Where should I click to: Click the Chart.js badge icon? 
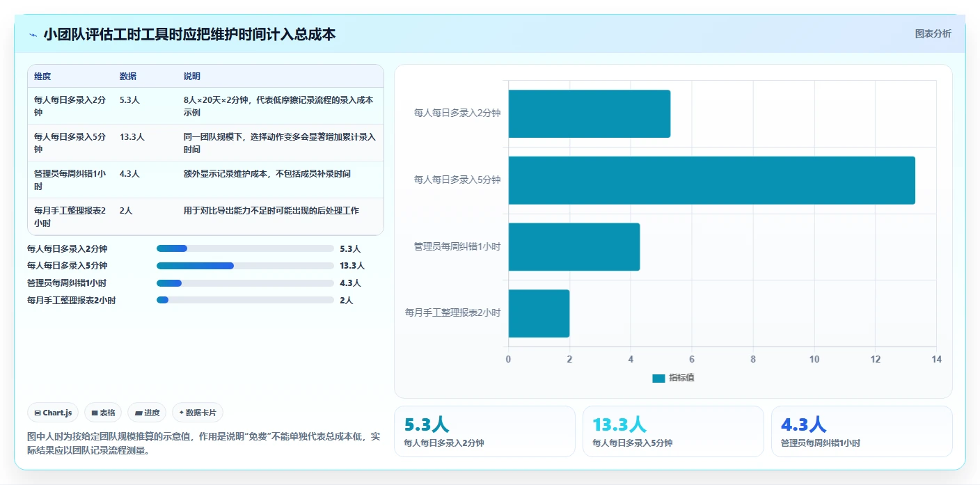pos(38,413)
